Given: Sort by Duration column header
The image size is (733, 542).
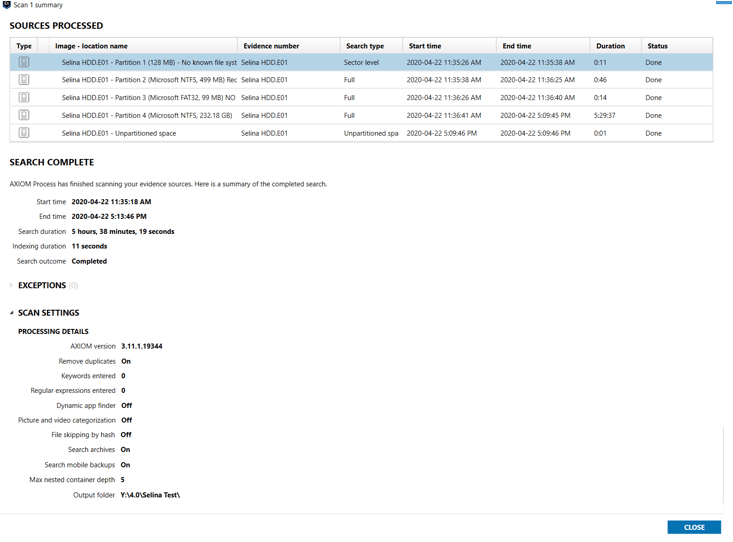Looking at the screenshot, I should [615, 46].
